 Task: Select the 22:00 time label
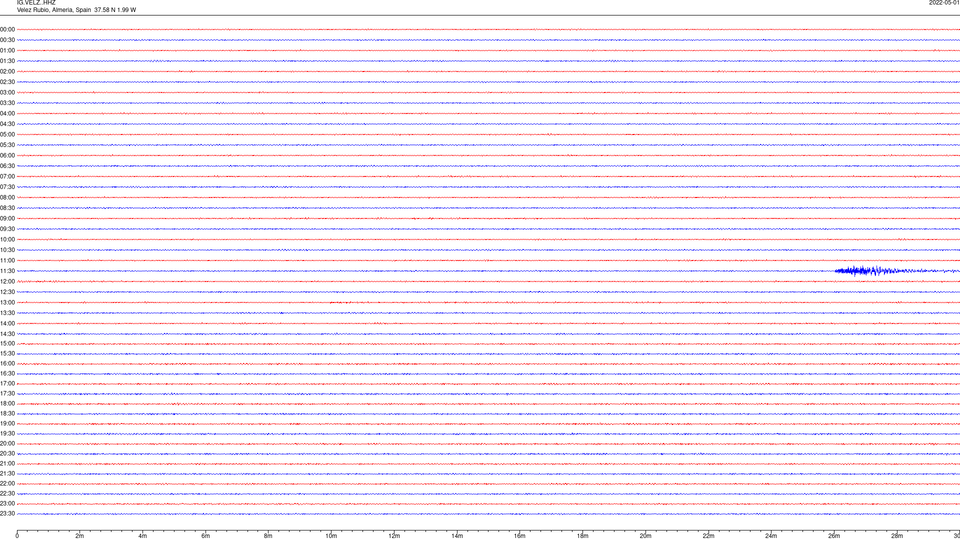(7, 484)
